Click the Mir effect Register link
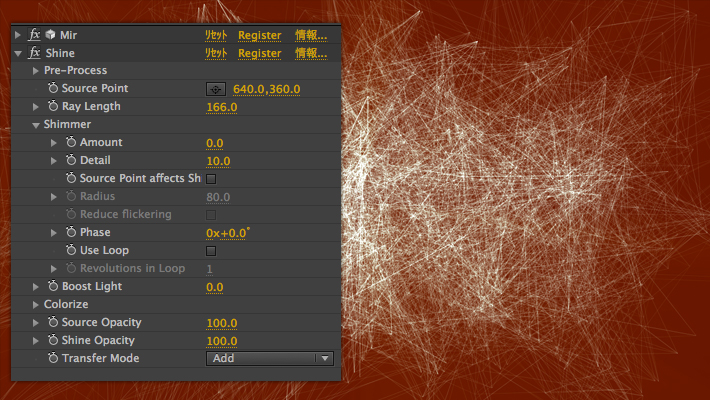The width and height of the screenshot is (710, 400). point(259,35)
